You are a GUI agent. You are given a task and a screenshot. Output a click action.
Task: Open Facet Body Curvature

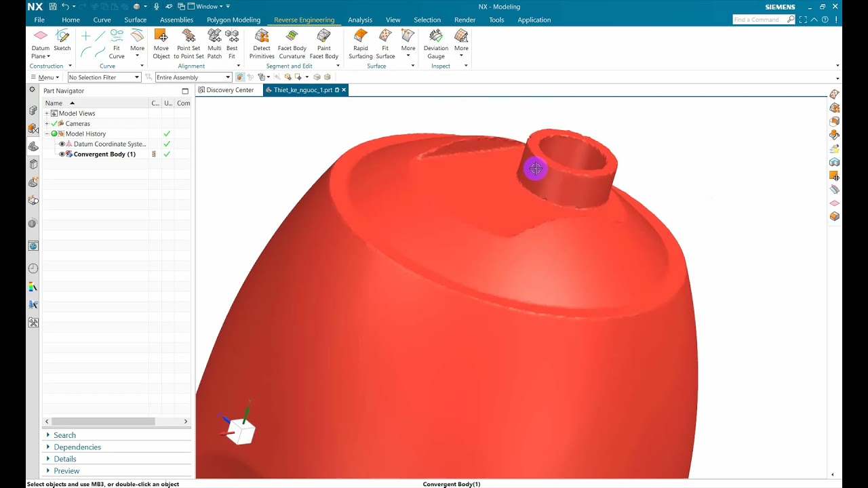pos(292,43)
